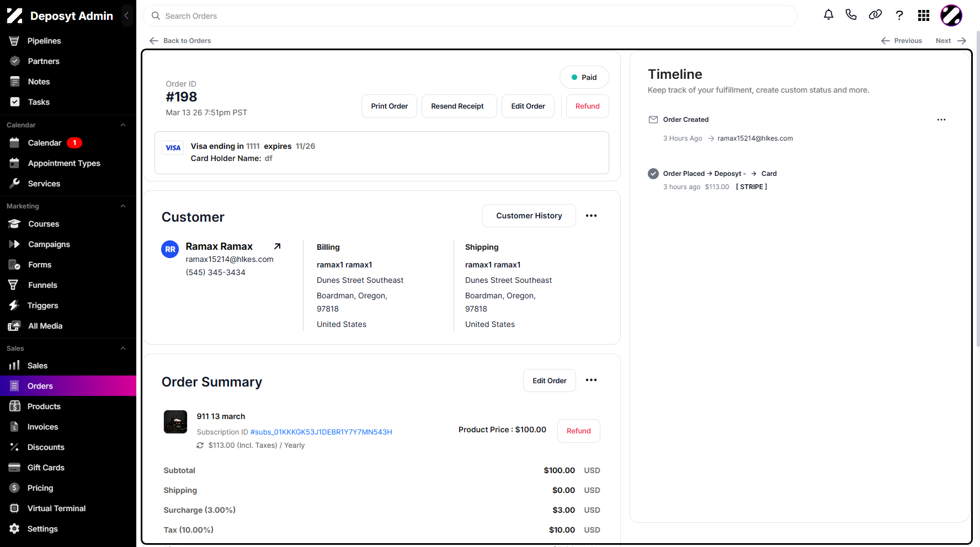The image size is (980, 547).
Task: Click Edit Order in Order Summary
Action: point(549,380)
